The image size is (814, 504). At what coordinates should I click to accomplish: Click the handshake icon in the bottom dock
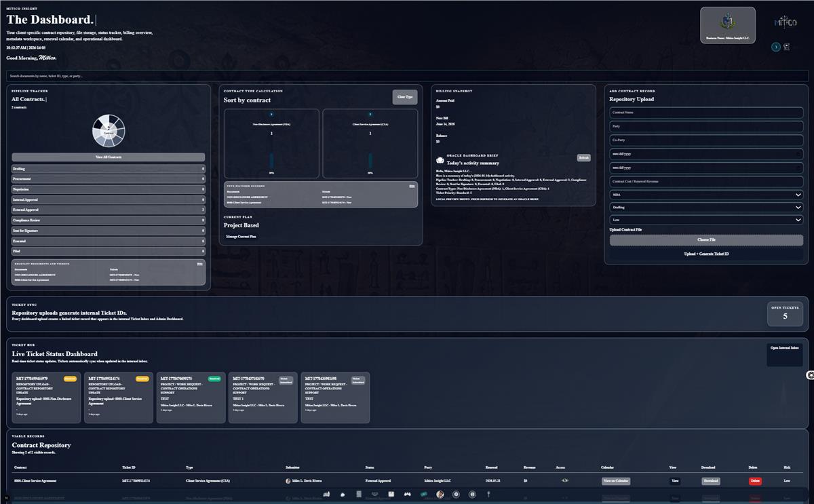point(407,495)
